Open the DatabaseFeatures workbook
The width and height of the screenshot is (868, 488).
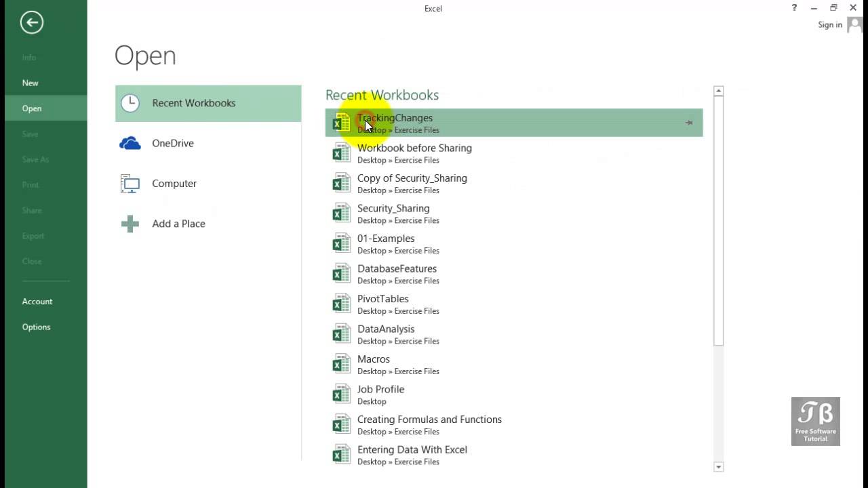click(514, 274)
